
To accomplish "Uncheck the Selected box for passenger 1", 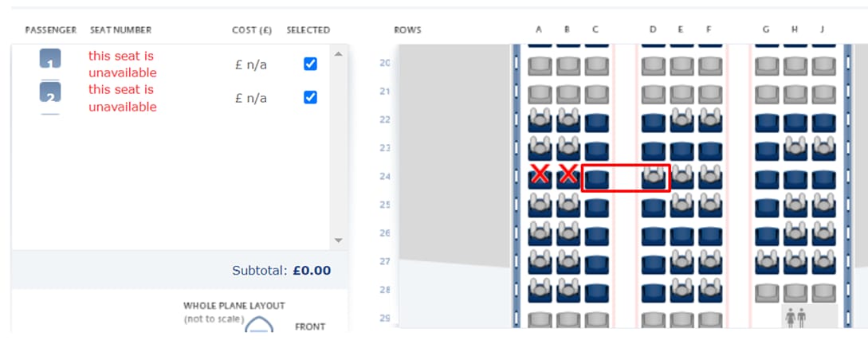I will click(x=311, y=64).
